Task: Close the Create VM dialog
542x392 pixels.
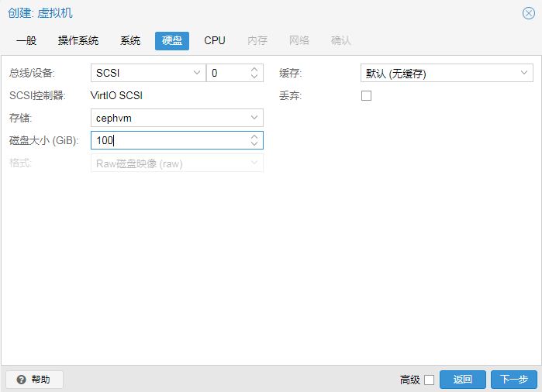Action: (528, 13)
